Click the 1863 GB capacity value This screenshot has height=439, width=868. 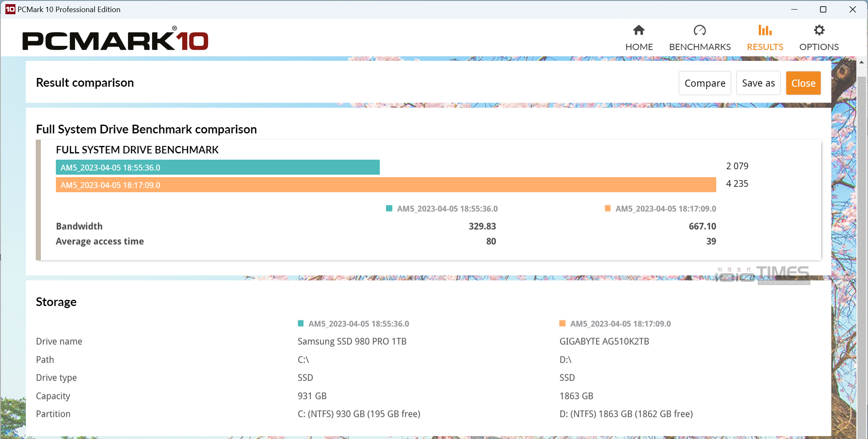pos(576,396)
